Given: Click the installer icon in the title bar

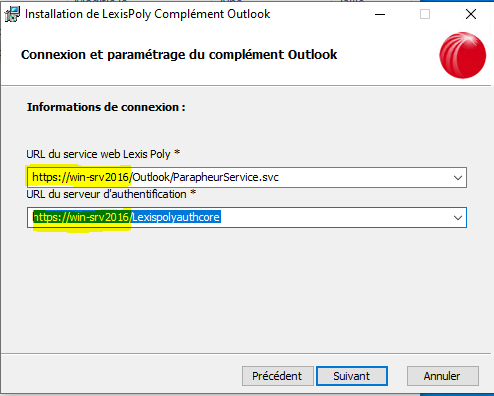Looking at the screenshot, I should (12, 14).
